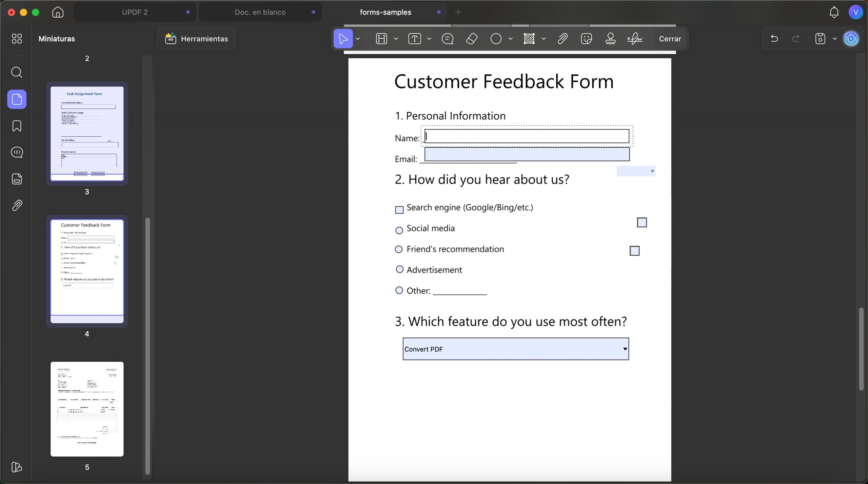Open the bookmarks panel in sidebar
The image size is (868, 484).
click(x=17, y=126)
